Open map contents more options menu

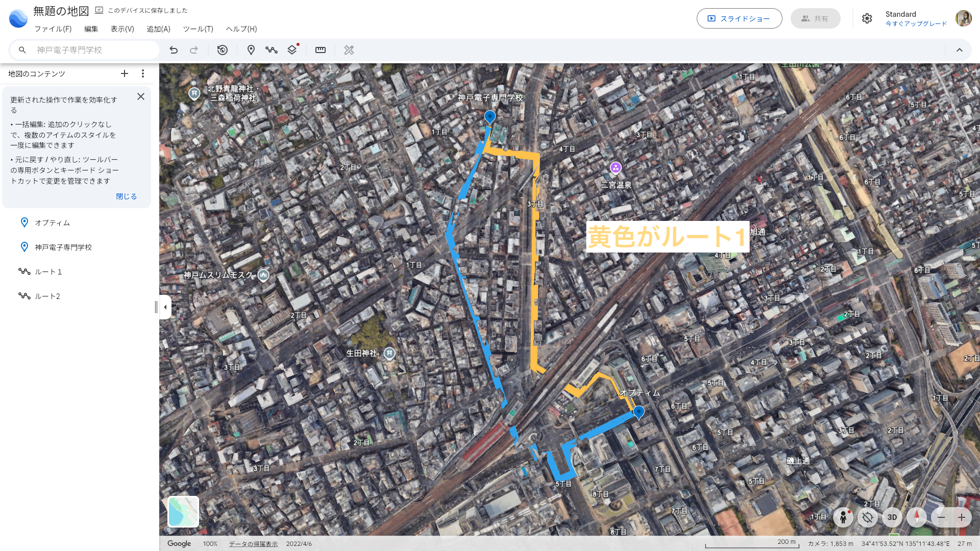(x=143, y=74)
